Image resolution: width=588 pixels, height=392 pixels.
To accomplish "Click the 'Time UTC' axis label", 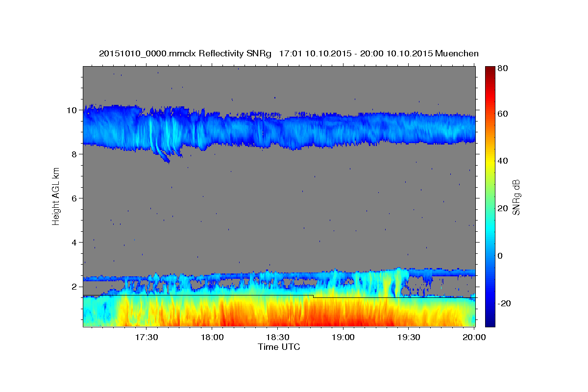I will (x=279, y=347).
